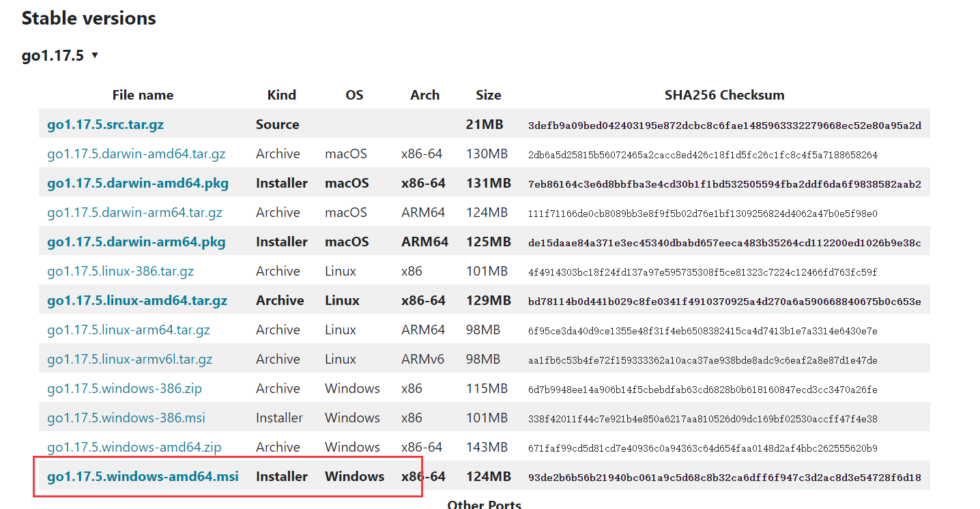Select checksum starting with 4f4914303bc1
This screenshot has height=509, width=980.
pos(703,272)
